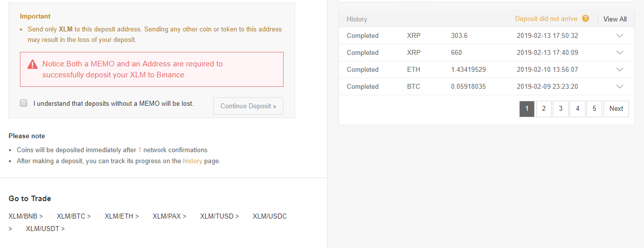Tick the MEMO acknowledgment checkbox
Screen dimensions: 644x248
(23, 103)
